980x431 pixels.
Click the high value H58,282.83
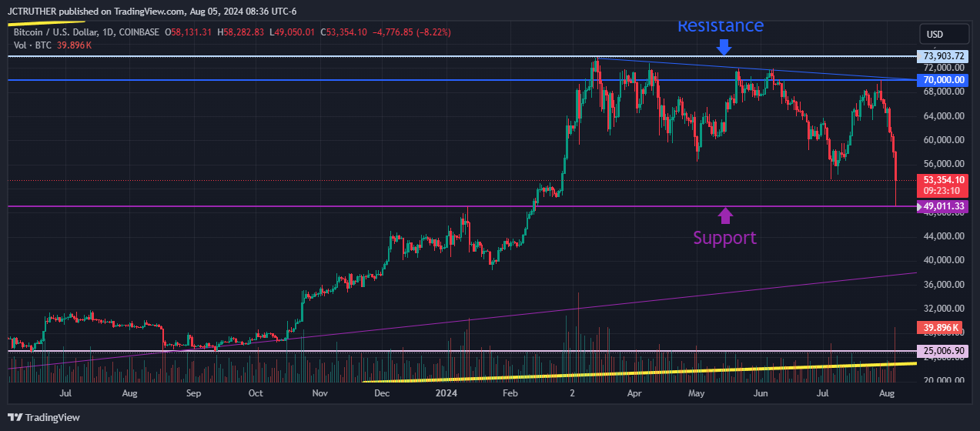pos(241,32)
